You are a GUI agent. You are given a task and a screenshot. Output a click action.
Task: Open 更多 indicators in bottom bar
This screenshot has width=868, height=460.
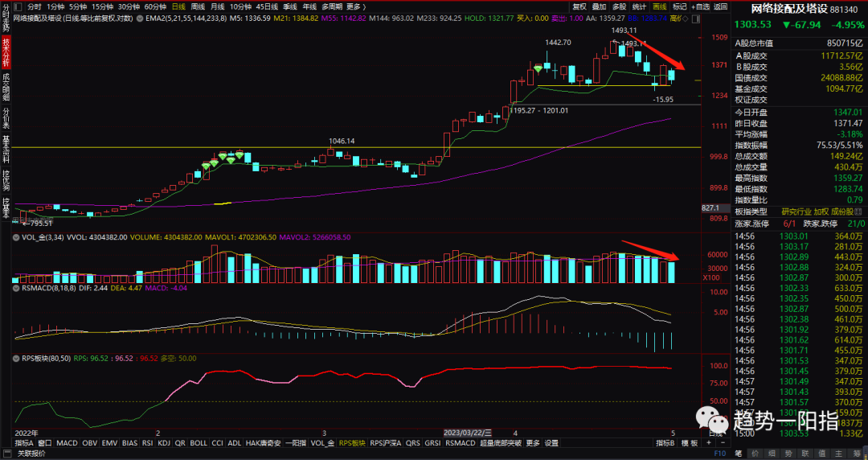pyautogui.click(x=533, y=443)
